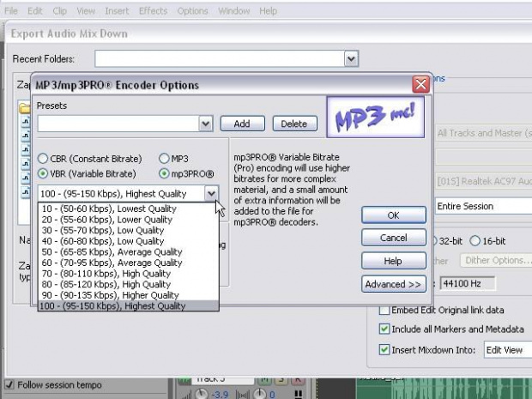Click the Recent Folders text field

click(220, 59)
